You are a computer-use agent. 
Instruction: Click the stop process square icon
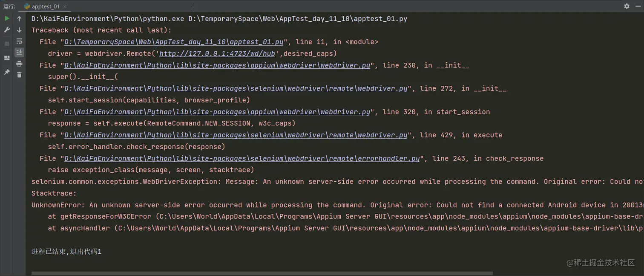(x=7, y=44)
